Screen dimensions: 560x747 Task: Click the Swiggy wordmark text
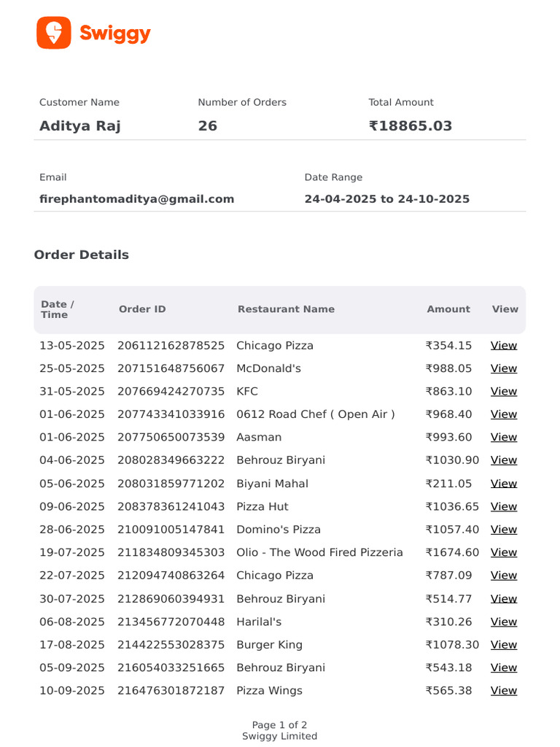[x=114, y=34]
